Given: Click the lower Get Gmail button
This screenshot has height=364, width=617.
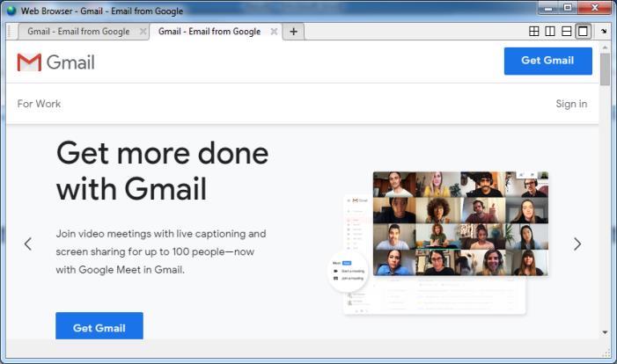Looking at the screenshot, I should coord(99,326).
